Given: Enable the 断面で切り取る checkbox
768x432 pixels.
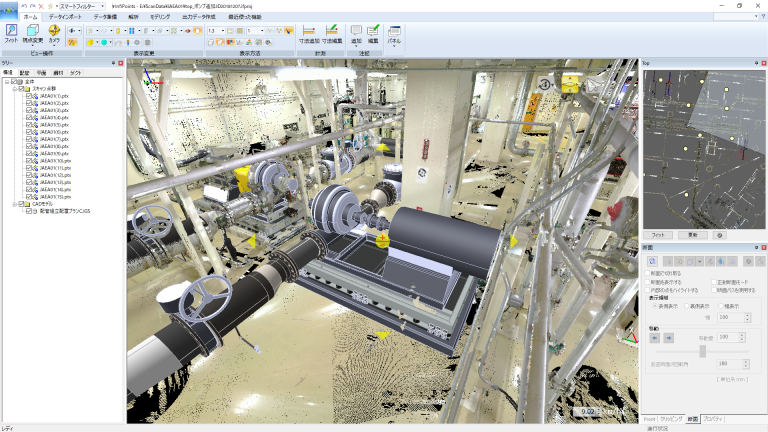Looking at the screenshot, I should [x=647, y=273].
